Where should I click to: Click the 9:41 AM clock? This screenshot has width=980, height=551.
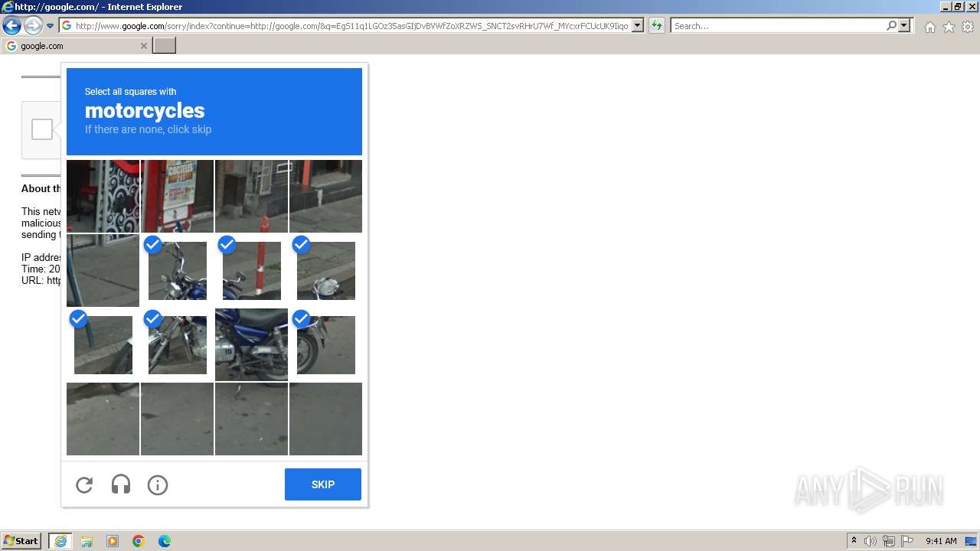pyautogui.click(x=941, y=541)
